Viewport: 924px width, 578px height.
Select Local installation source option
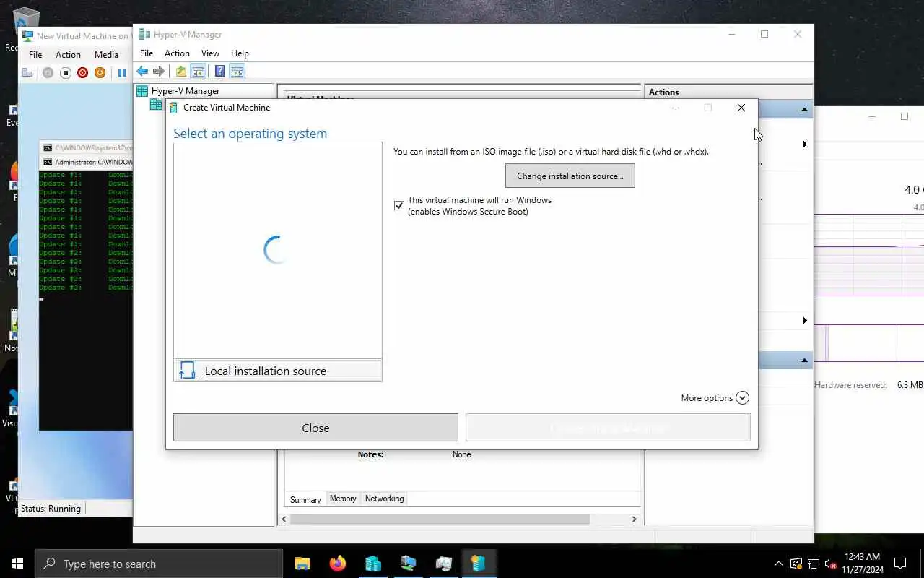[278, 371]
